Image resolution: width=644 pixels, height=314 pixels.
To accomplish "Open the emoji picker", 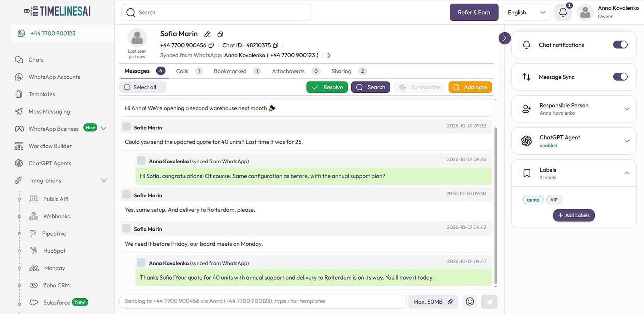I will click(x=470, y=302).
